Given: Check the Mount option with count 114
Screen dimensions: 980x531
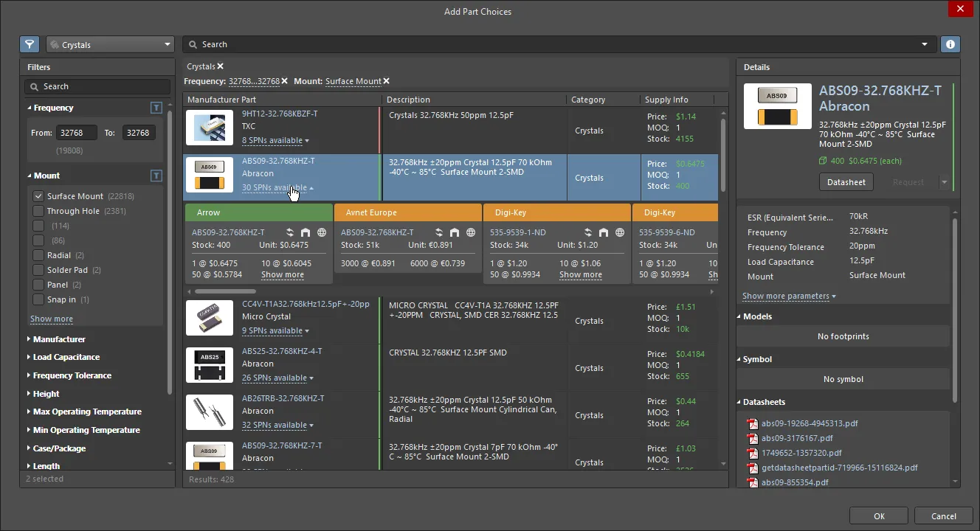Looking at the screenshot, I should (x=38, y=226).
